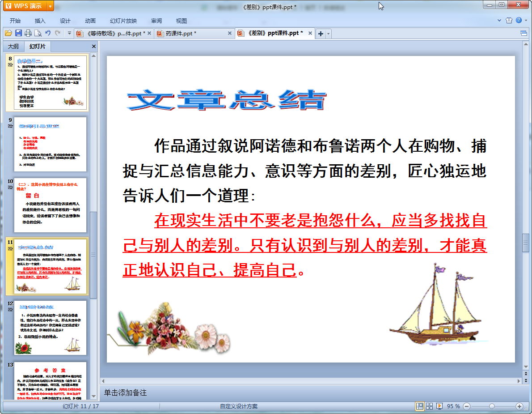Viewport: 532px width, 414px height.
Task: Click the skin T-shirt icon
Action: click(509, 21)
